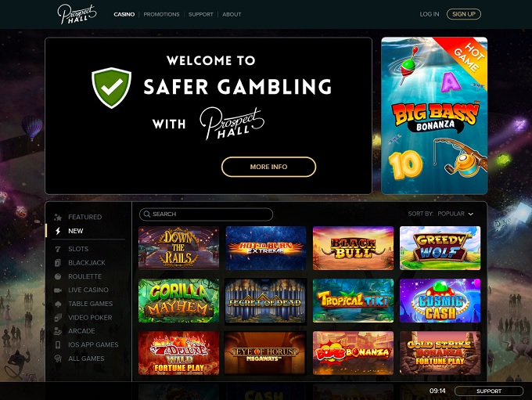
Task: Open the Promotions menu item
Action: click(161, 14)
